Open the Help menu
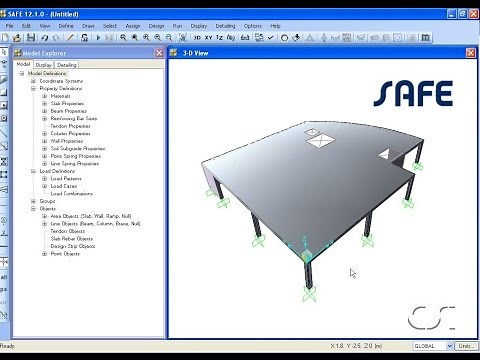This screenshot has width=480, height=360. pyautogui.click(x=275, y=26)
